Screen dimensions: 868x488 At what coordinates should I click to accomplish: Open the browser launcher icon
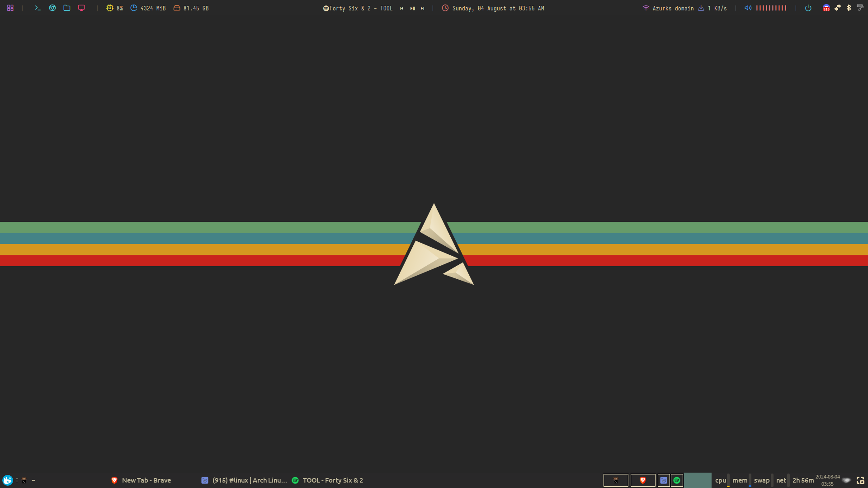click(x=52, y=8)
